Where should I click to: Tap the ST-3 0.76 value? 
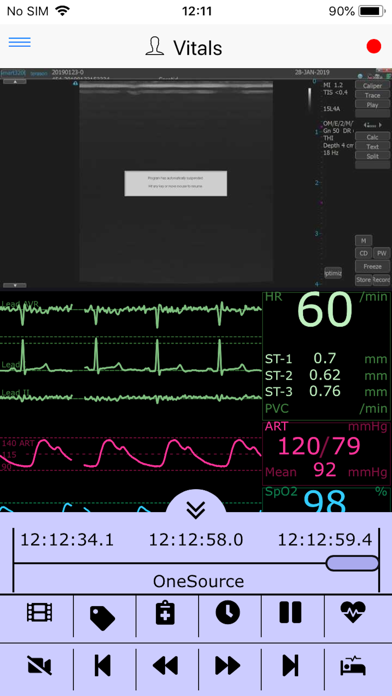[x=325, y=392]
